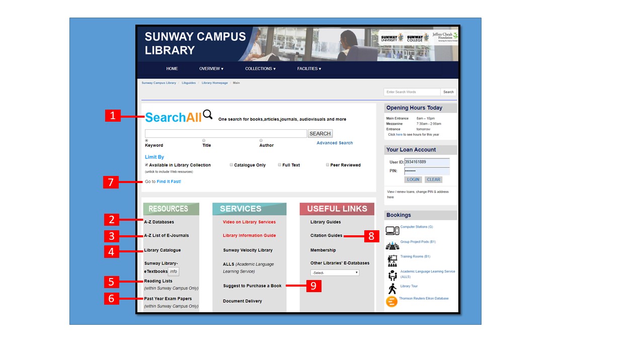644x362 pixels.
Task: Click Group Project Pods (B1) link
Action: 418,242
